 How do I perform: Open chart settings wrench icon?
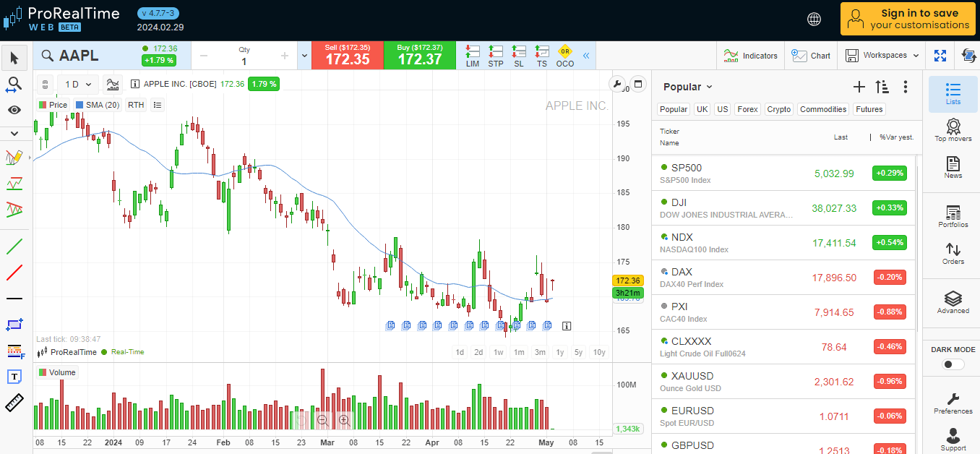[617, 84]
